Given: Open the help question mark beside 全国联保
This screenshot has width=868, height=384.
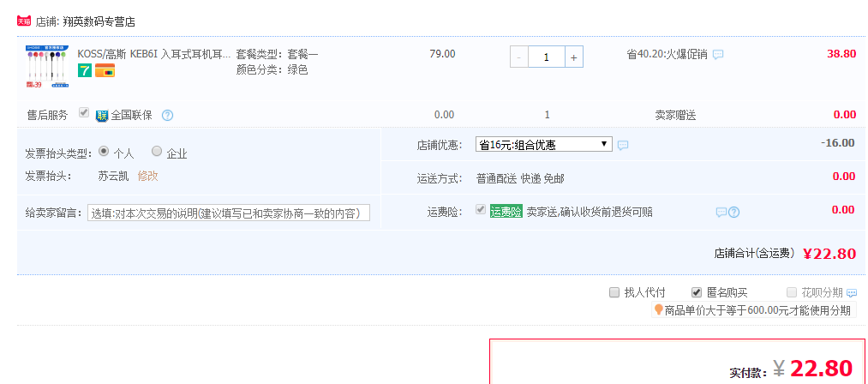Looking at the screenshot, I should point(168,115).
